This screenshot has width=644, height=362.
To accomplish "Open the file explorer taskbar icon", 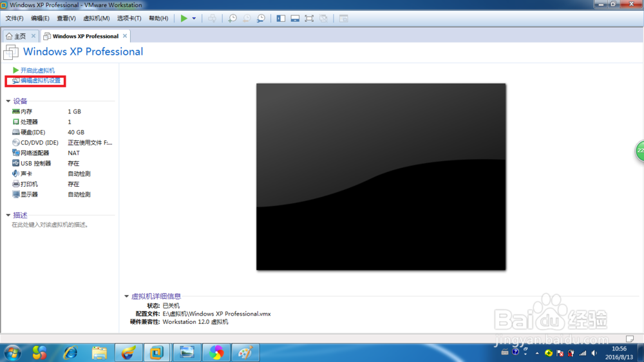I will (99, 352).
